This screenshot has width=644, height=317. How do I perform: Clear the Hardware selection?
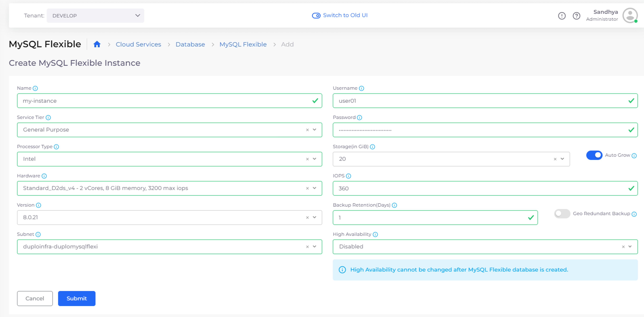(308, 188)
